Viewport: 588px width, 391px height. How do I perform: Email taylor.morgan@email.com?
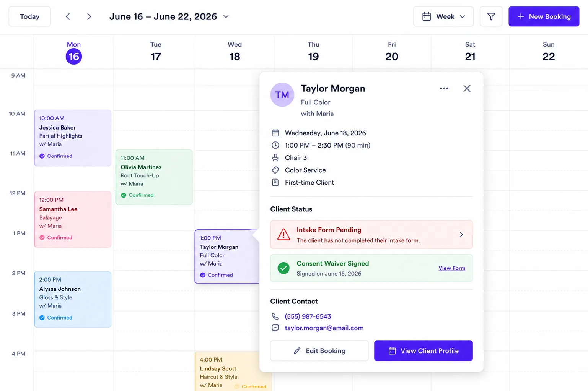click(x=324, y=328)
